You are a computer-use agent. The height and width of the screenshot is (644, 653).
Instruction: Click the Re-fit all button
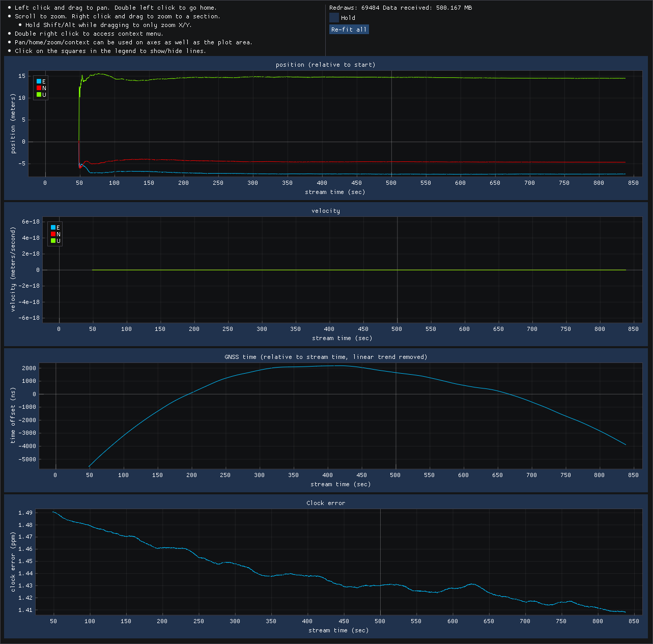click(x=349, y=30)
